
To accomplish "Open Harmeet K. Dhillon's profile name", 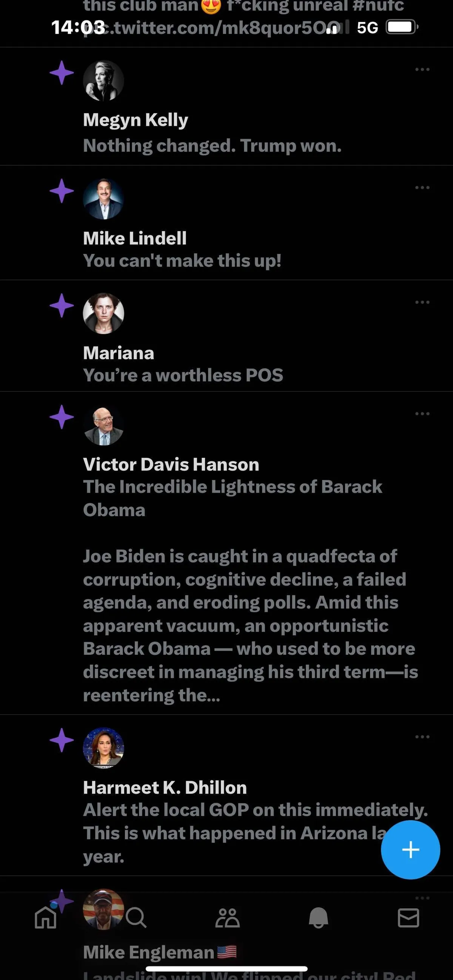I will [x=165, y=787].
